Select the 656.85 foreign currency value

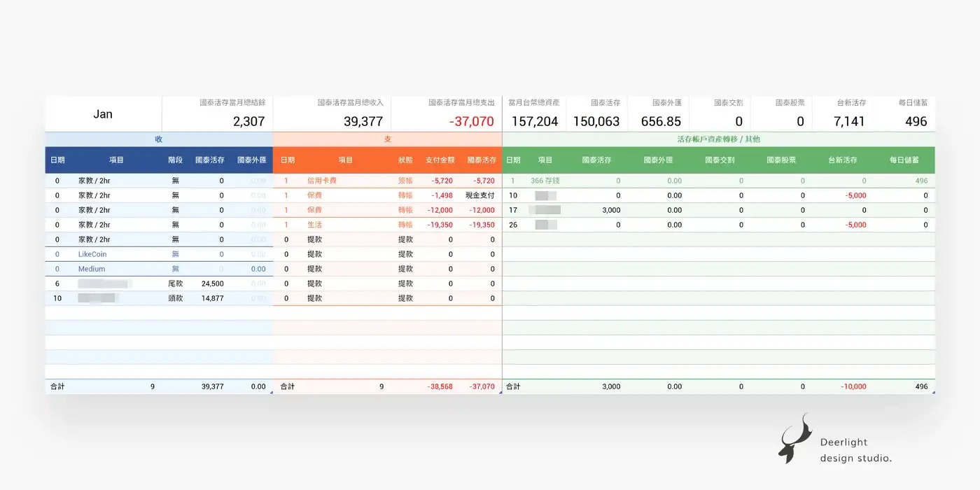pos(660,122)
